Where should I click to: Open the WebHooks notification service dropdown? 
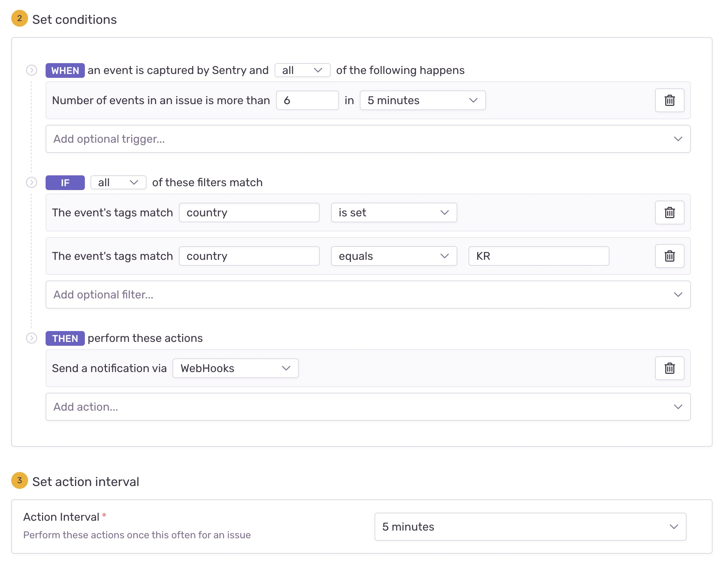click(x=235, y=368)
